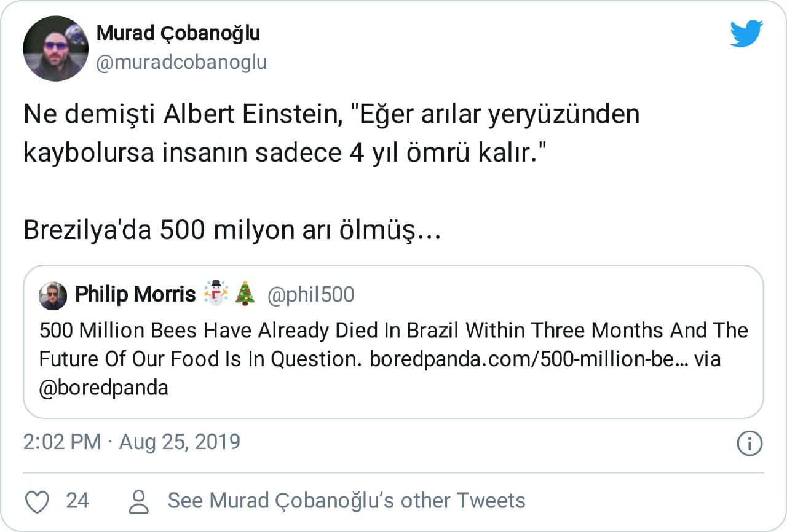
Task: Click the 24 likes count
Action: click(x=77, y=501)
